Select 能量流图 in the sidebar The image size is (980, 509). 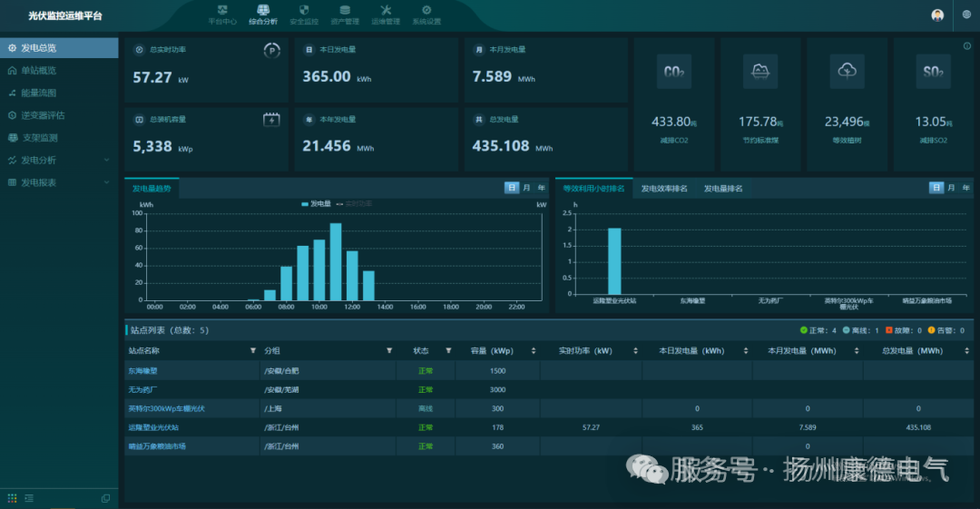pos(38,93)
